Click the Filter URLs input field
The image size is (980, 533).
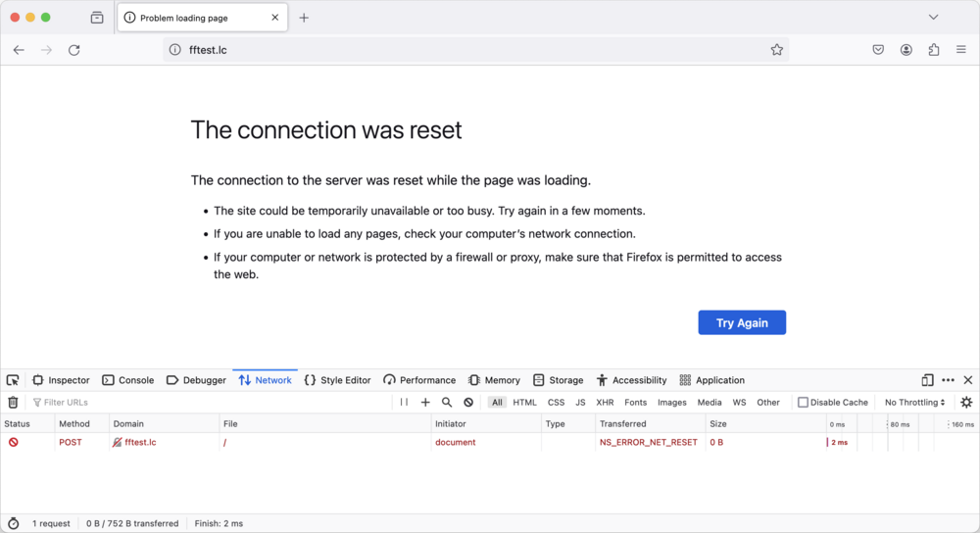pos(211,403)
